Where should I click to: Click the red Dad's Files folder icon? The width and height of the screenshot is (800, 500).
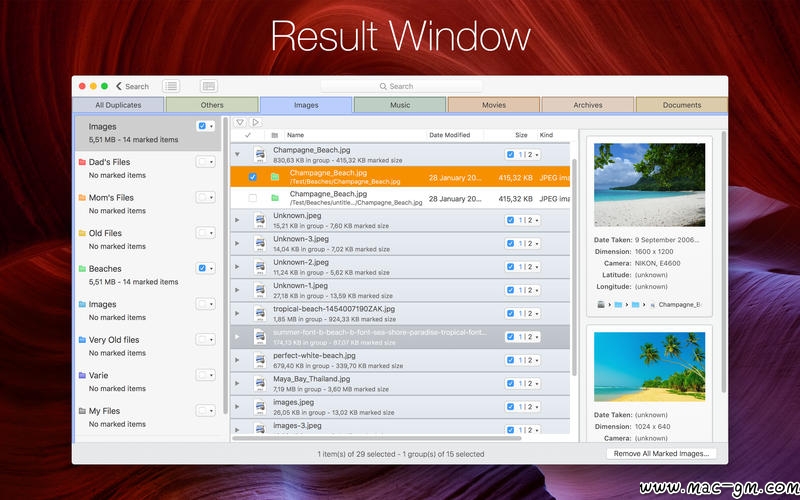(82, 162)
